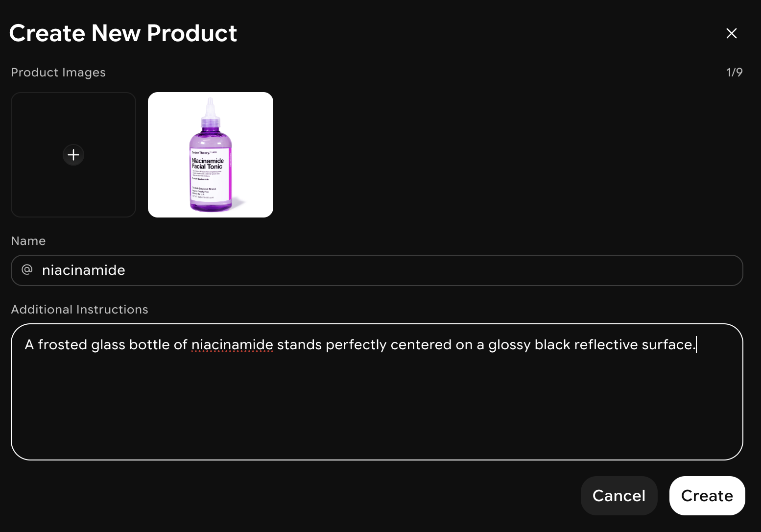Click the 1/9 image counter

734,73
